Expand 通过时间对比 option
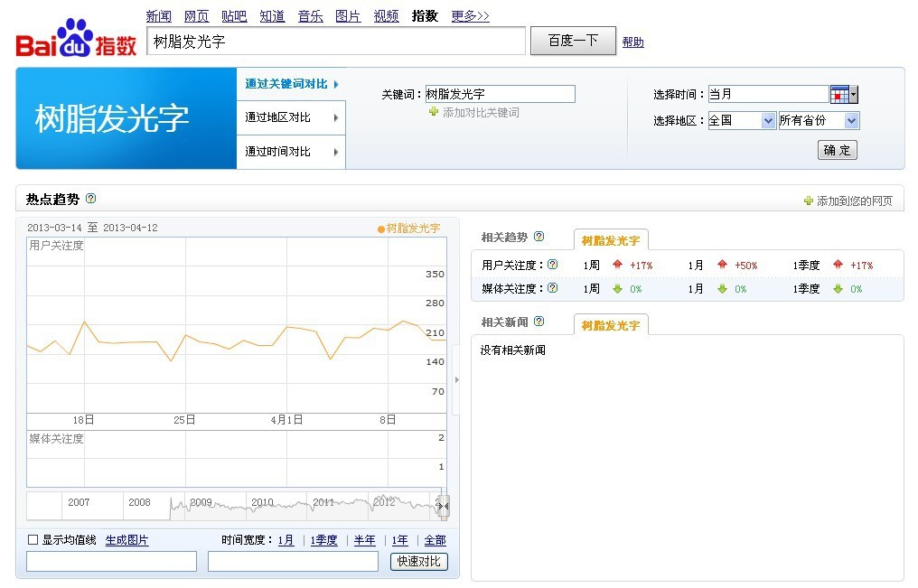Screen dimensions: 918x588 [x=291, y=152]
